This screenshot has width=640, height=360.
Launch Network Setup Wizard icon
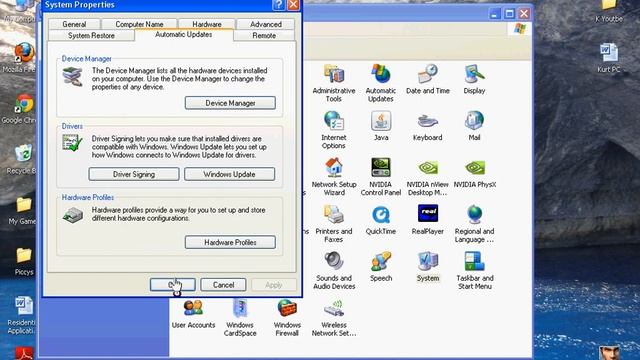334,177
